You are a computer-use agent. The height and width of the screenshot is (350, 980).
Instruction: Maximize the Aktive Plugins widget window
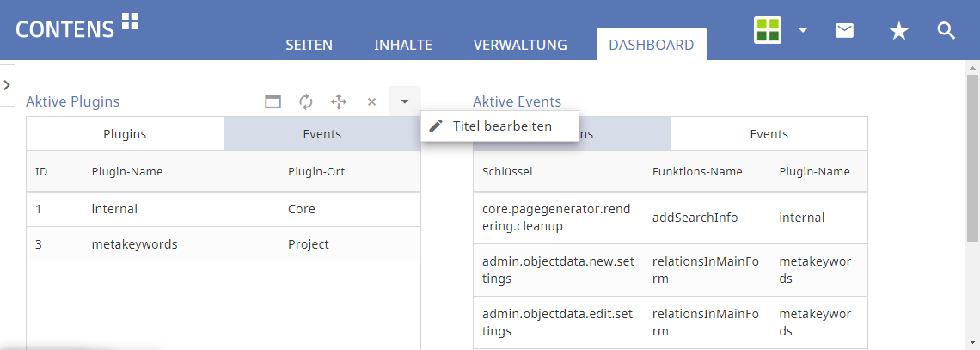273,101
